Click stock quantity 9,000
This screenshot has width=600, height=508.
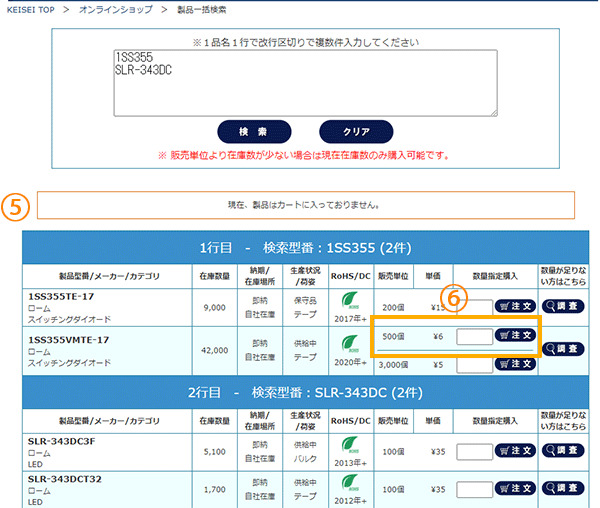coord(215,308)
